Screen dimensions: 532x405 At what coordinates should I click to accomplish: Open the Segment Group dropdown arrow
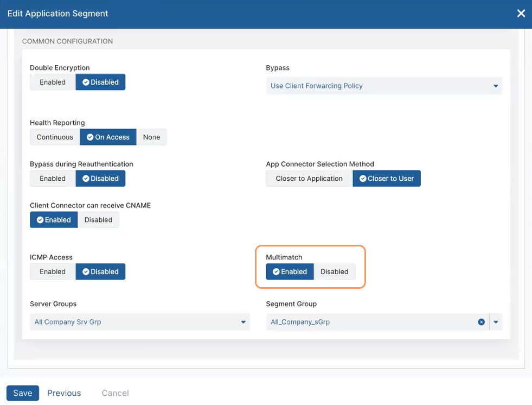point(496,322)
